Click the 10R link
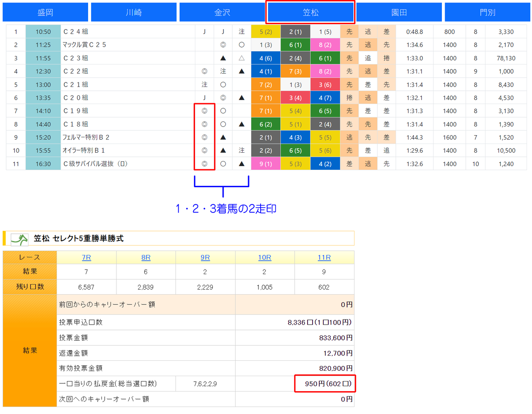Image resolution: width=532 pixels, height=414 pixels. pyautogui.click(x=265, y=258)
